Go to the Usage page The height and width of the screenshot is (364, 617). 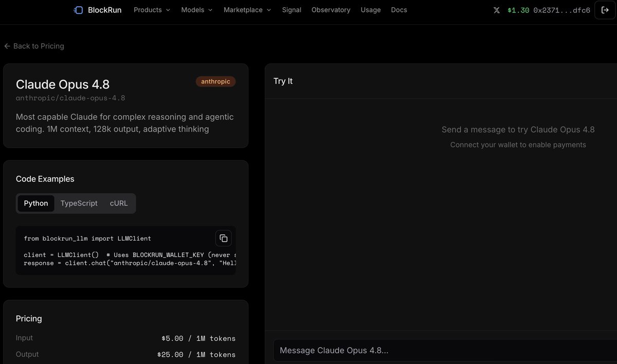pos(371,10)
